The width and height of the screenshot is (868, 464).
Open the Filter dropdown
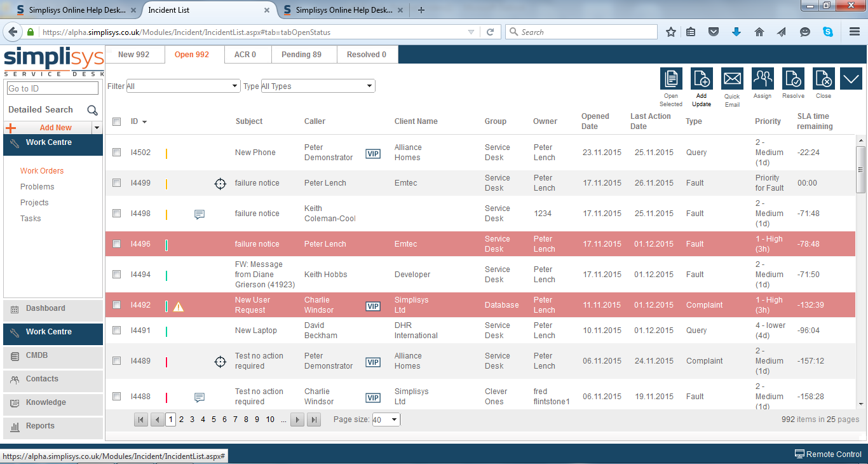tap(182, 86)
